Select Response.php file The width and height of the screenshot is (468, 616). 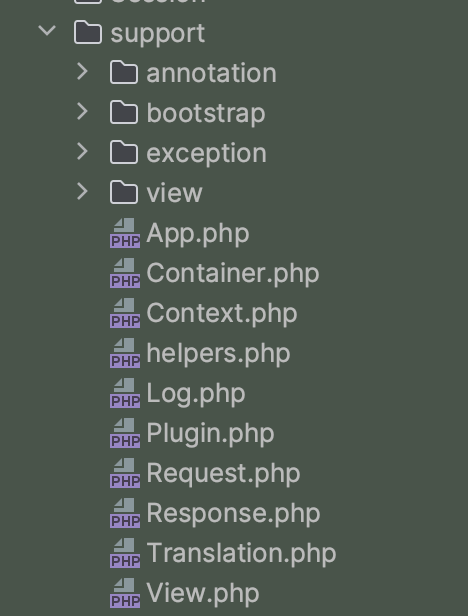[233, 513]
